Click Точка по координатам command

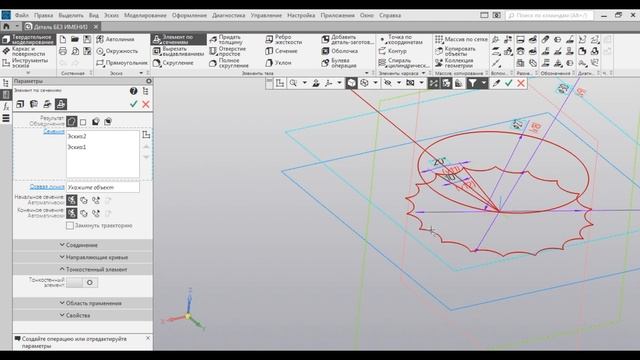[401, 39]
